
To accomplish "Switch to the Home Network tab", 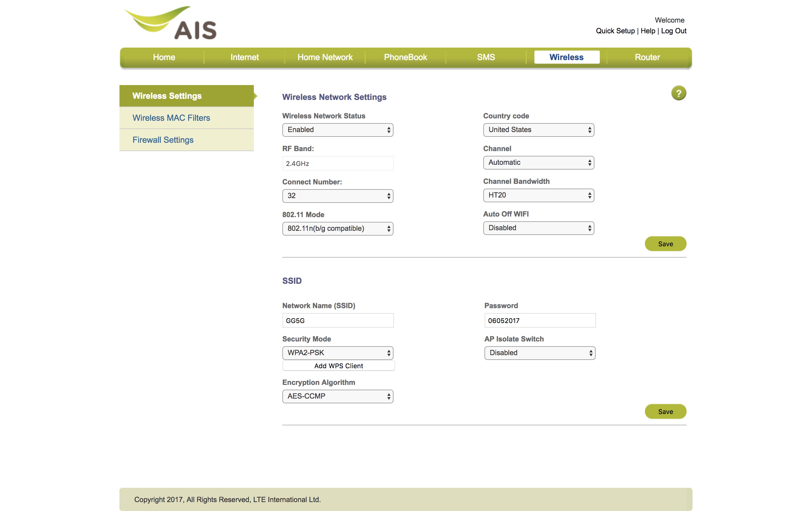I will (x=325, y=57).
